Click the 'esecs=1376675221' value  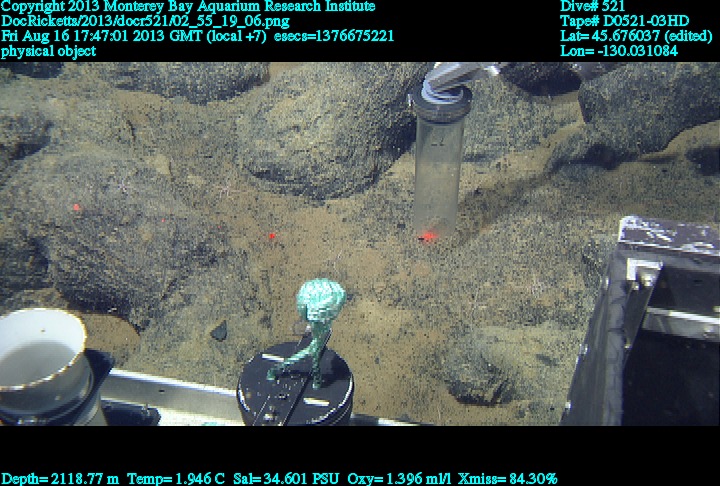point(334,36)
